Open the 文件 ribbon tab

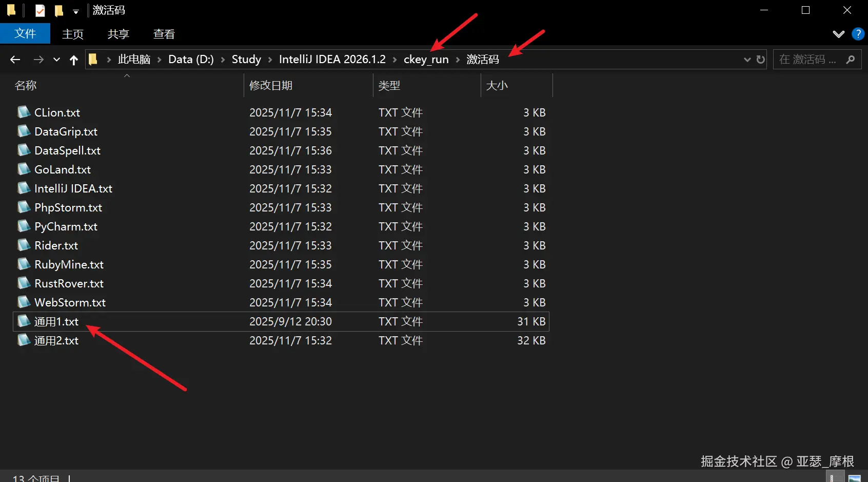(x=25, y=34)
